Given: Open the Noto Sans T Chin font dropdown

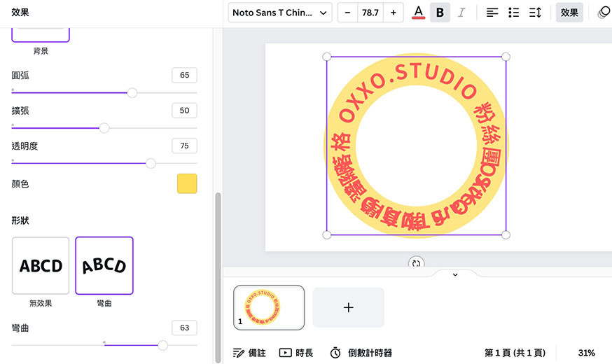Looking at the screenshot, I should [x=280, y=13].
